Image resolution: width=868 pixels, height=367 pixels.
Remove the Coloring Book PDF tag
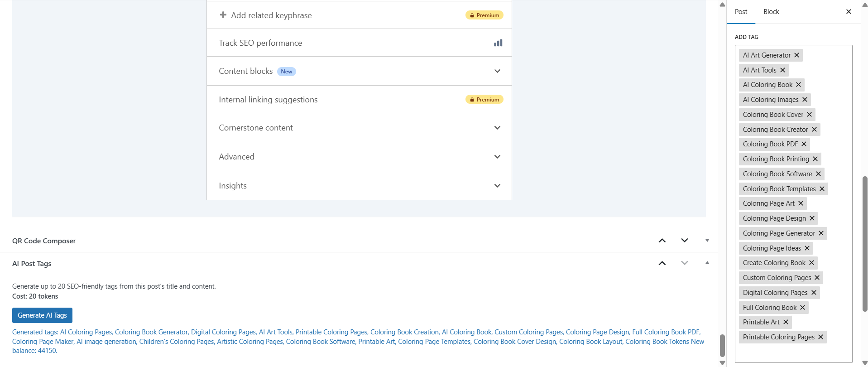pyautogui.click(x=804, y=144)
